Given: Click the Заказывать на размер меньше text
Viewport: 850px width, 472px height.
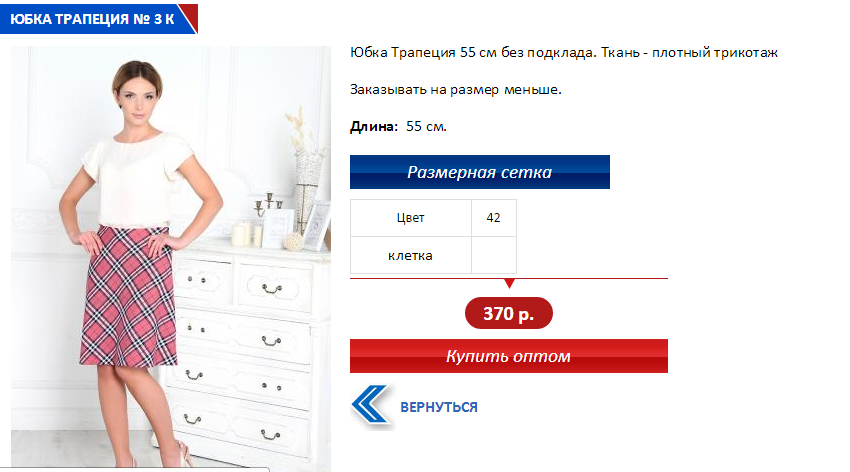Looking at the screenshot, I should [456, 89].
